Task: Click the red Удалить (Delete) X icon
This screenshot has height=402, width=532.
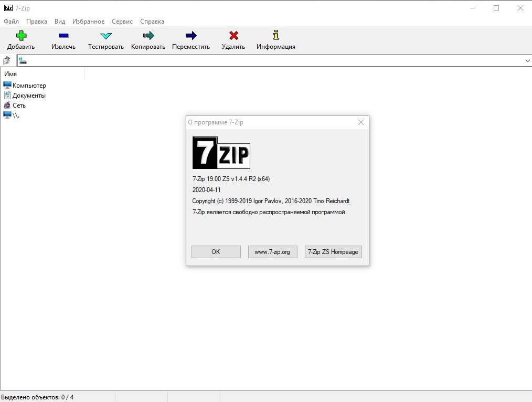Action: 233,36
